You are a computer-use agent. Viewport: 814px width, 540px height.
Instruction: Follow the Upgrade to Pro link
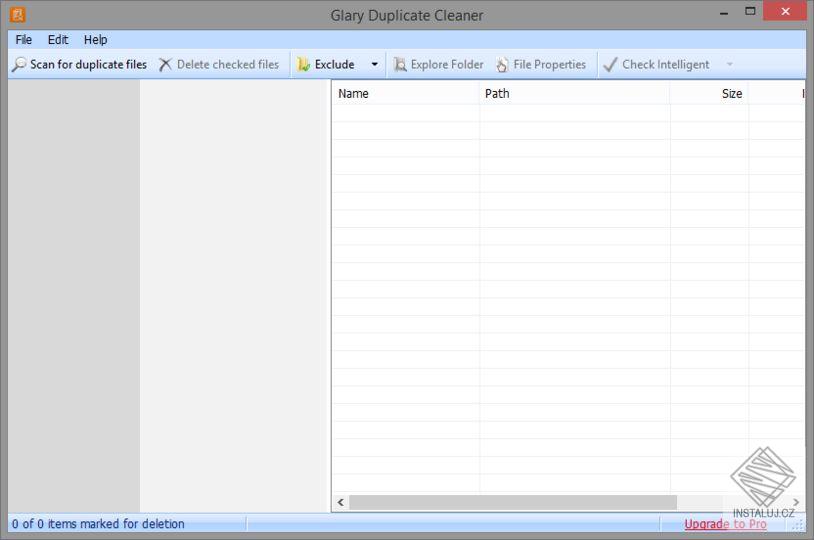point(725,524)
